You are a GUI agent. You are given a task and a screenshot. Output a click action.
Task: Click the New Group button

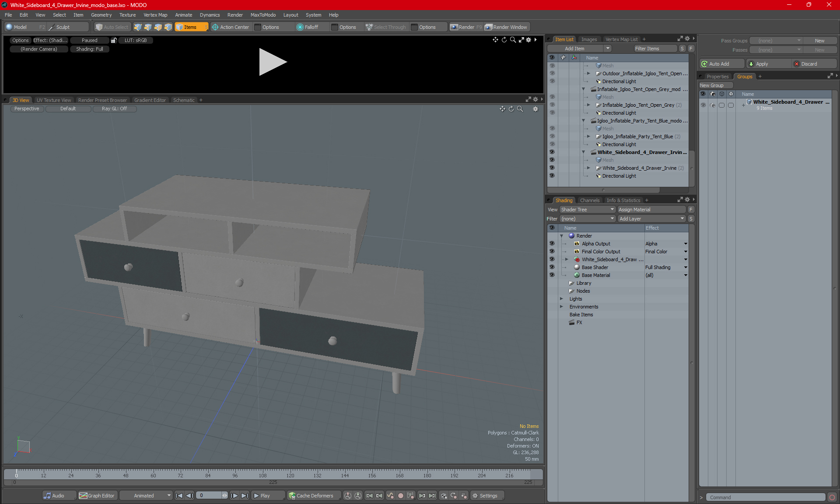(715, 85)
